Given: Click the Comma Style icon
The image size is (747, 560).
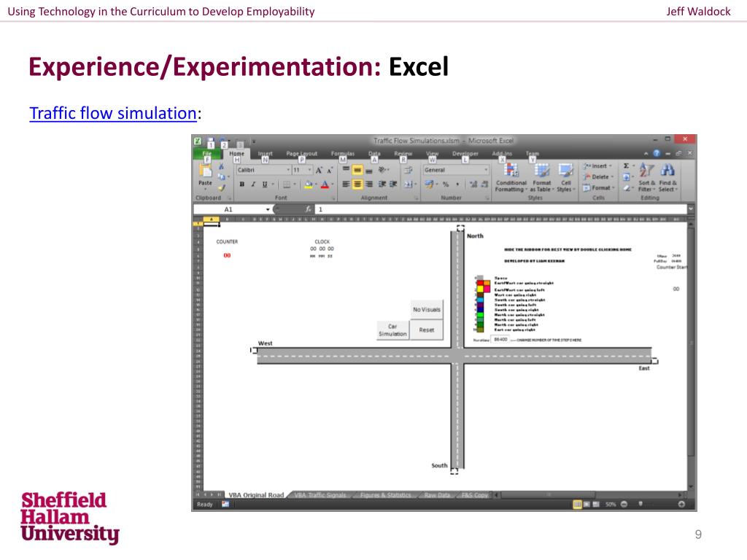Looking at the screenshot, I should pos(458,184).
